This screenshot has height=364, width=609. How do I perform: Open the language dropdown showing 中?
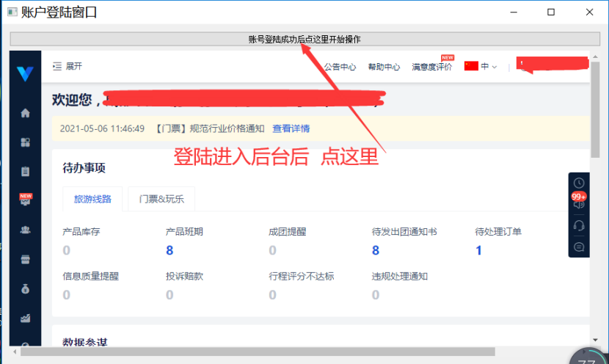tap(481, 67)
